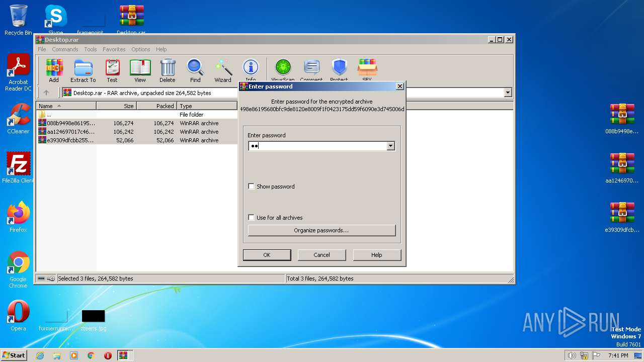Click the Protect shield toolbar icon
644x362 pixels.
coord(339,69)
